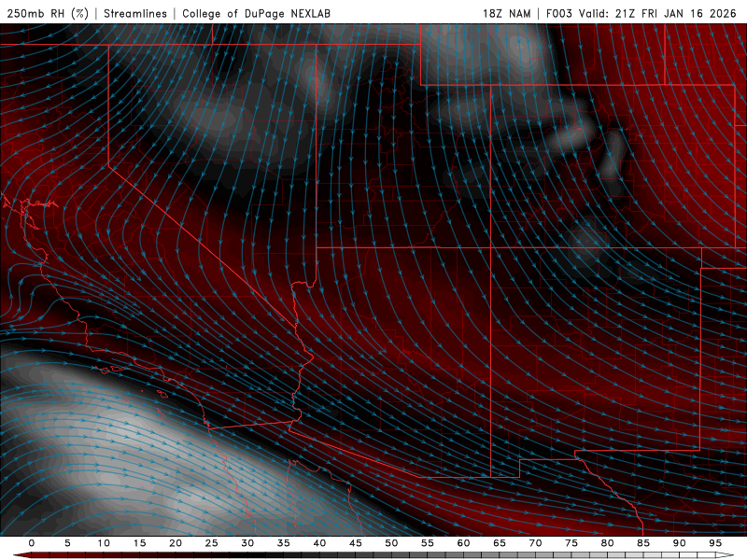747x560 pixels.
Task: Click the "35" color bar label
Action: (284, 543)
